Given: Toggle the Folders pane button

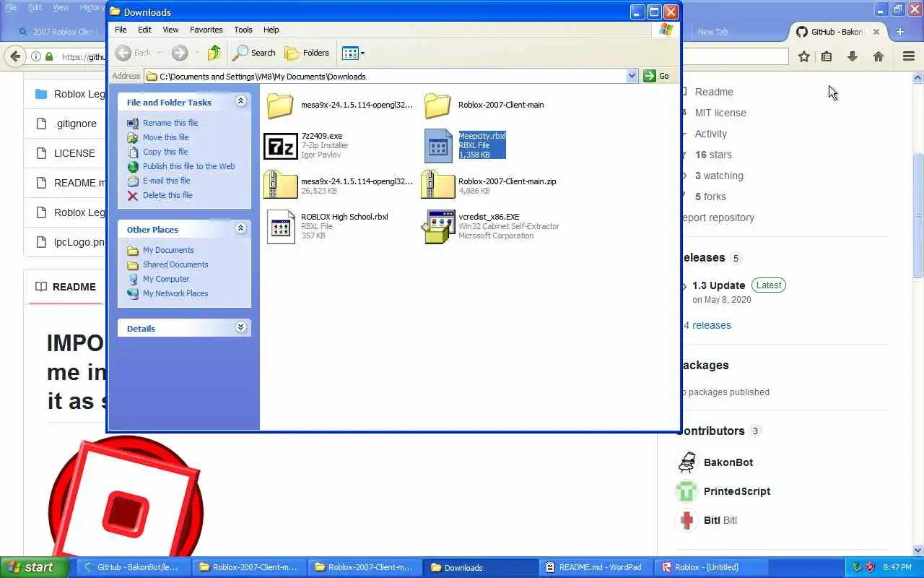Looking at the screenshot, I should click(308, 53).
